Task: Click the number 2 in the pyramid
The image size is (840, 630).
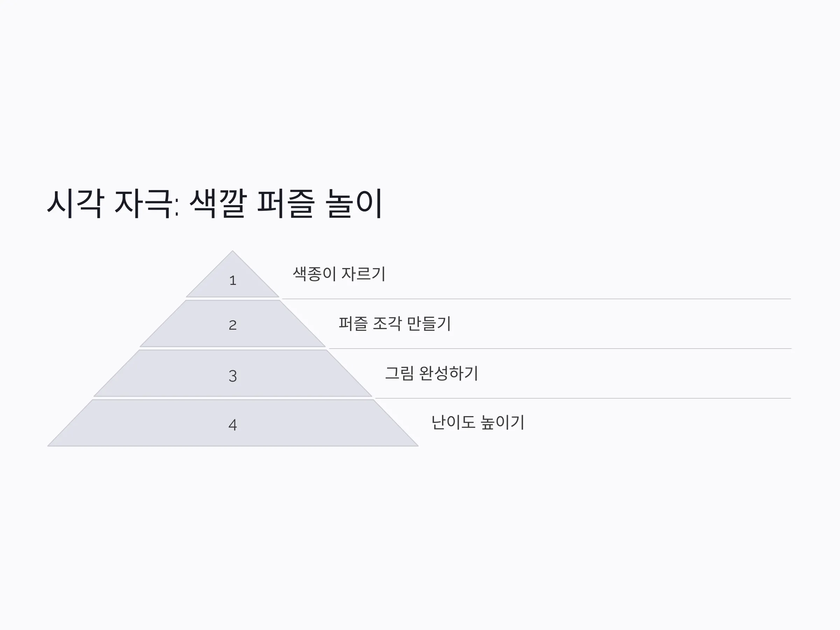Action: pos(233,325)
